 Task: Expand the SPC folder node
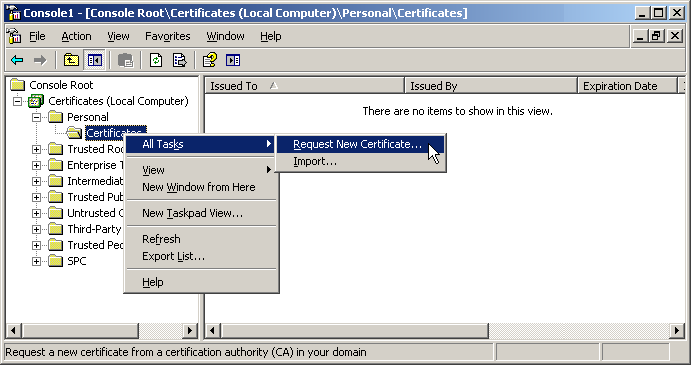(x=36, y=261)
